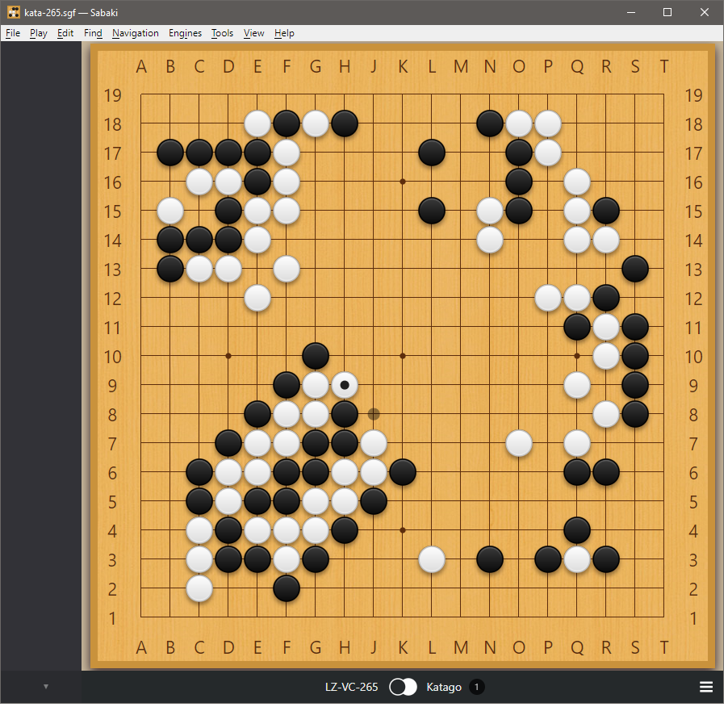Open the Navigation menu
This screenshot has height=707, width=728.
(x=136, y=33)
